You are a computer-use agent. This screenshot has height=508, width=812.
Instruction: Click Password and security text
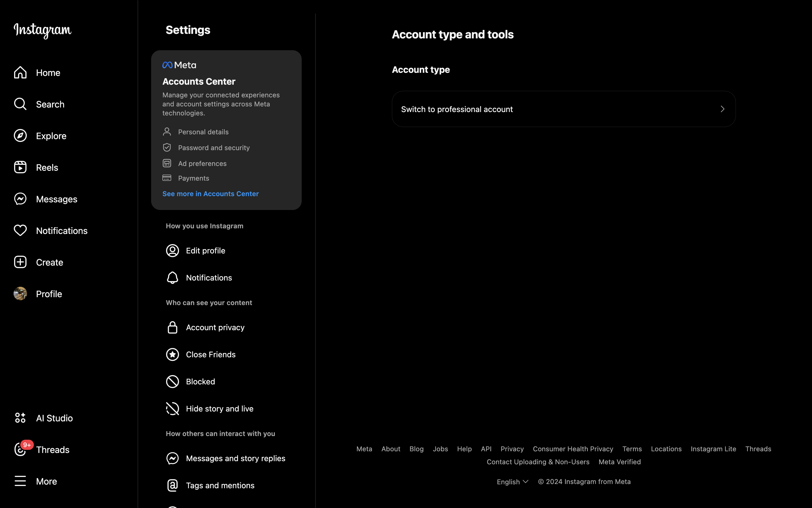[x=214, y=148]
